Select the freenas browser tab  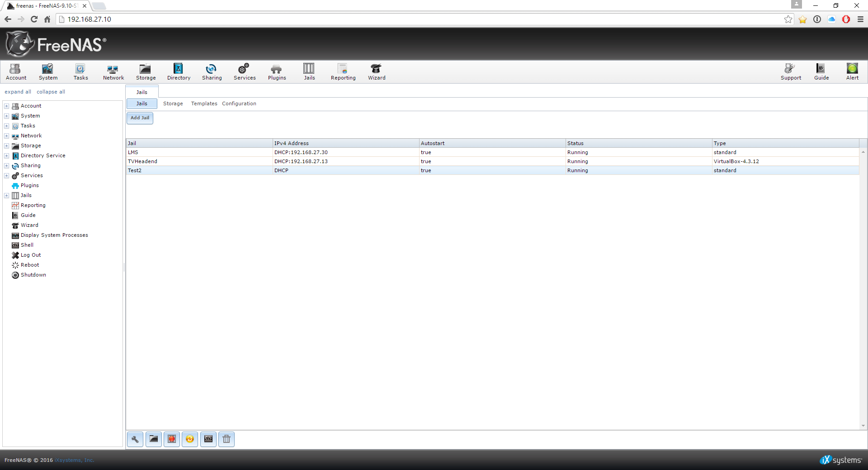47,6
